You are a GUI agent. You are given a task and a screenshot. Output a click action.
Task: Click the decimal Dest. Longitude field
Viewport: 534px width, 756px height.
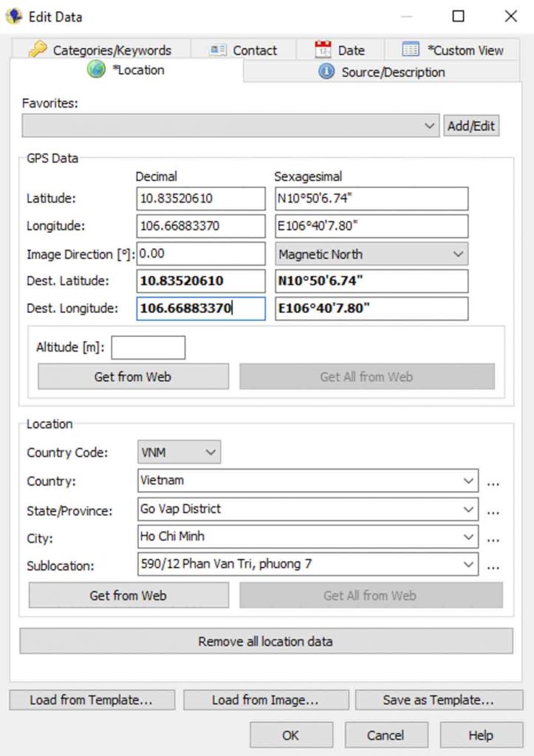[201, 309]
